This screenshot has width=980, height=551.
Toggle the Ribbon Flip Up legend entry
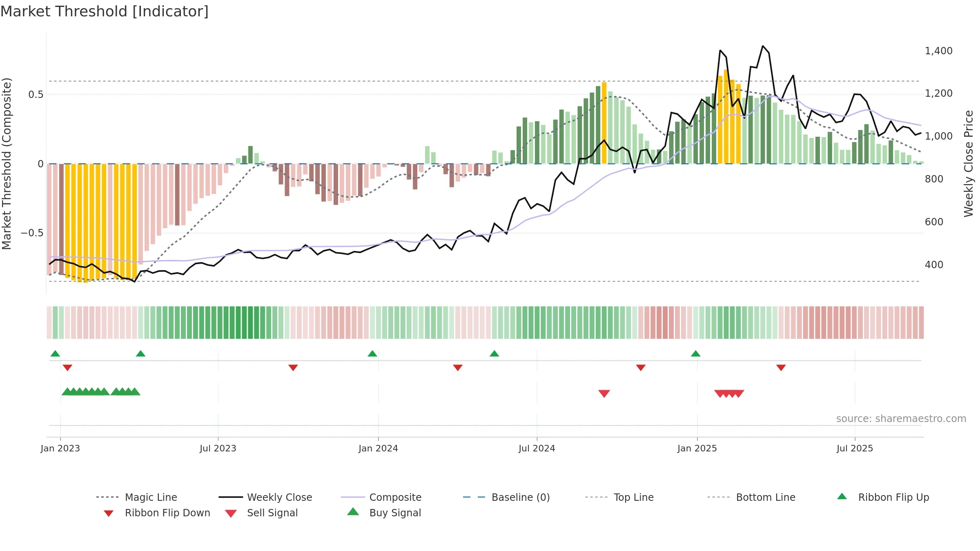(x=883, y=497)
